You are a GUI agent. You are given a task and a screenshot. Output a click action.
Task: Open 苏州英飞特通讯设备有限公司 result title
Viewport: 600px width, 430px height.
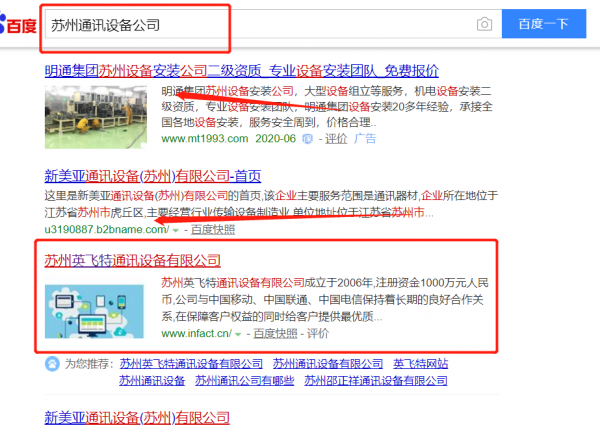(x=132, y=261)
